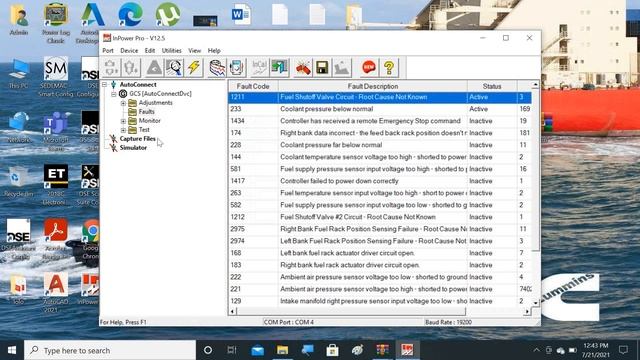Image resolution: width=640 pixels, height=360 pixels.
Task: Click the second grayed-out device toolbar icon
Action: point(131,67)
